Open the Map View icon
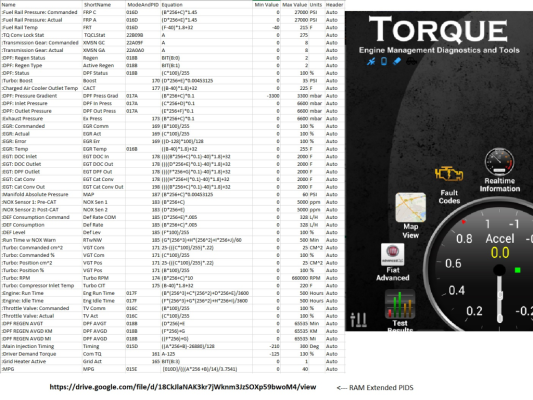 pos(411,207)
